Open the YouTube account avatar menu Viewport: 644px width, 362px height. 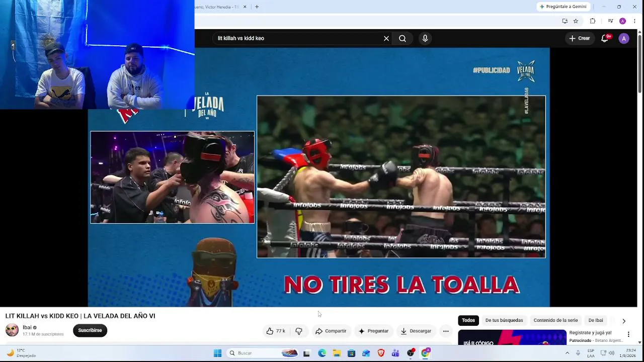(x=624, y=38)
